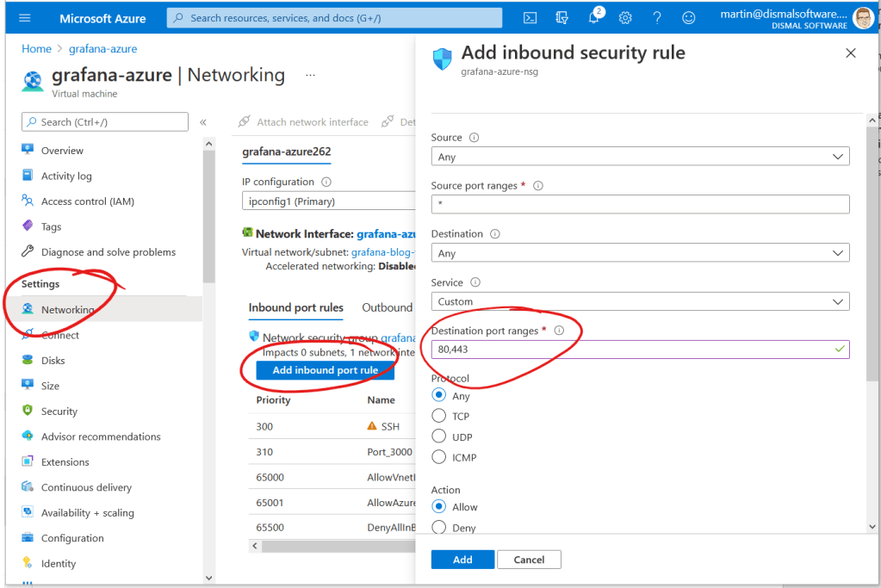Open the hamburger portal menu

click(x=24, y=17)
